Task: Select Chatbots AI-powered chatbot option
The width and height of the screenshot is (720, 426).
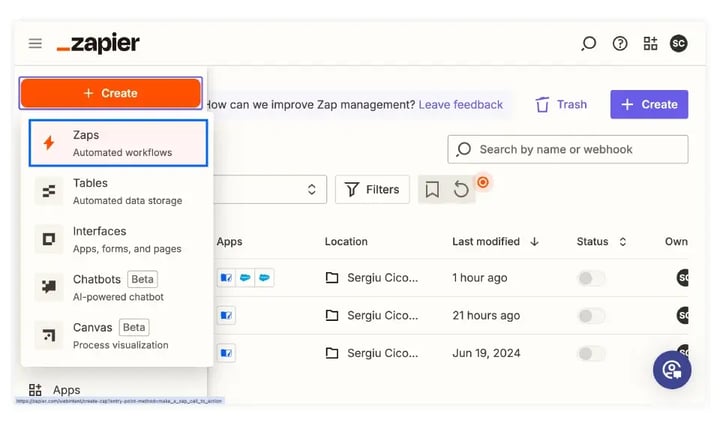Action: [x=118, y=288]
